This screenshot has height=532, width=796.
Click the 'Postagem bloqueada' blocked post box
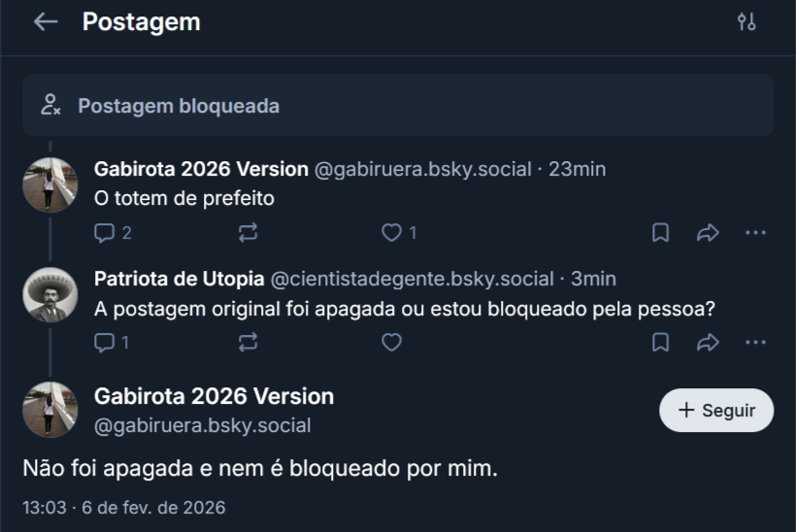(x=398, y=105)
